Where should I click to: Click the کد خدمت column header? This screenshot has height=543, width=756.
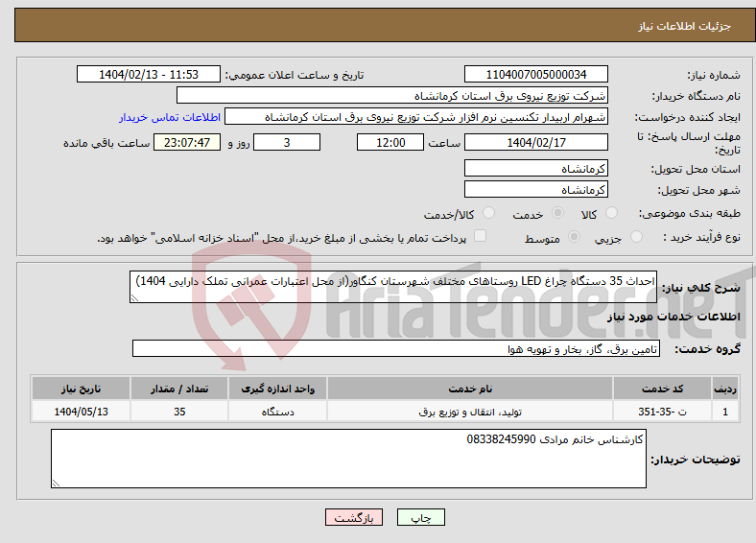[663, 389]
